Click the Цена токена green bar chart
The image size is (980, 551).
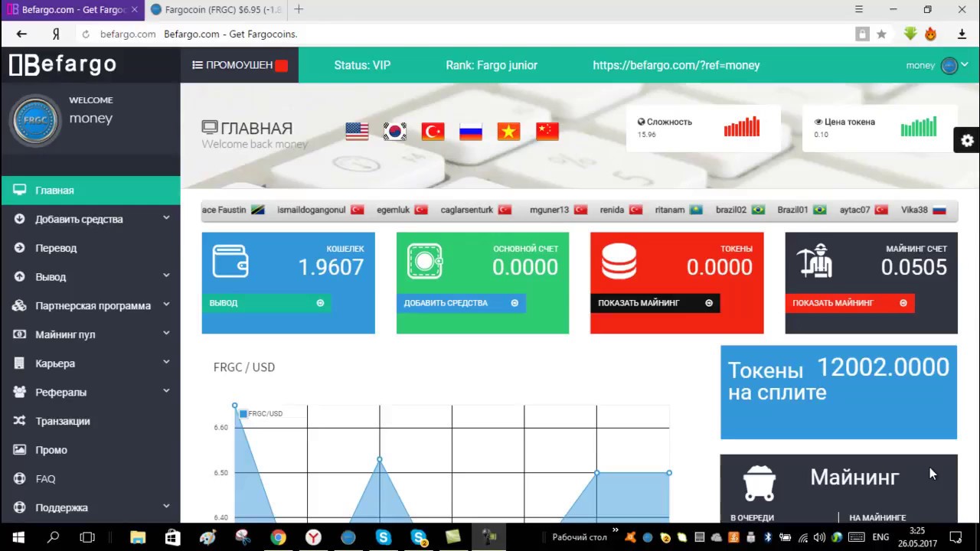click(919, 127)
